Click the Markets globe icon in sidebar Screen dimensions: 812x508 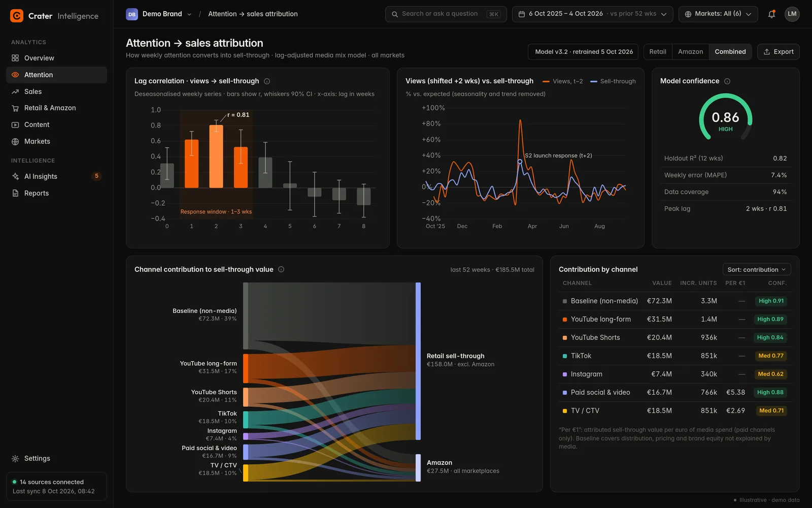click(x=15, y=142)
